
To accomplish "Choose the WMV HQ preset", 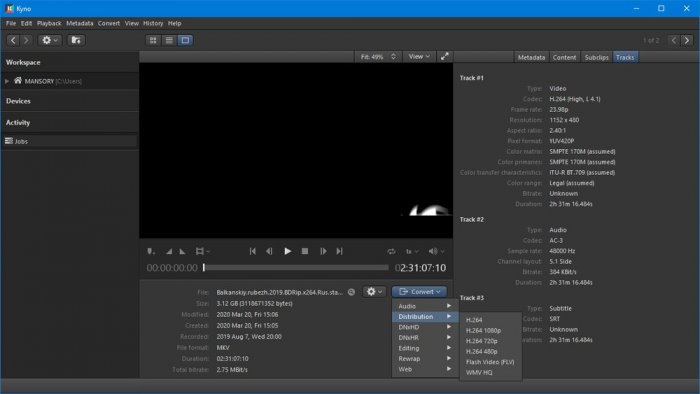I will pos(490,373).
